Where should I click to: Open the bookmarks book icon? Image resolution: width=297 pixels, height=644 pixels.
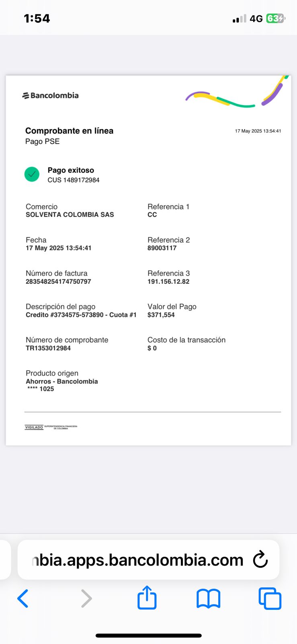click(208, 598)
